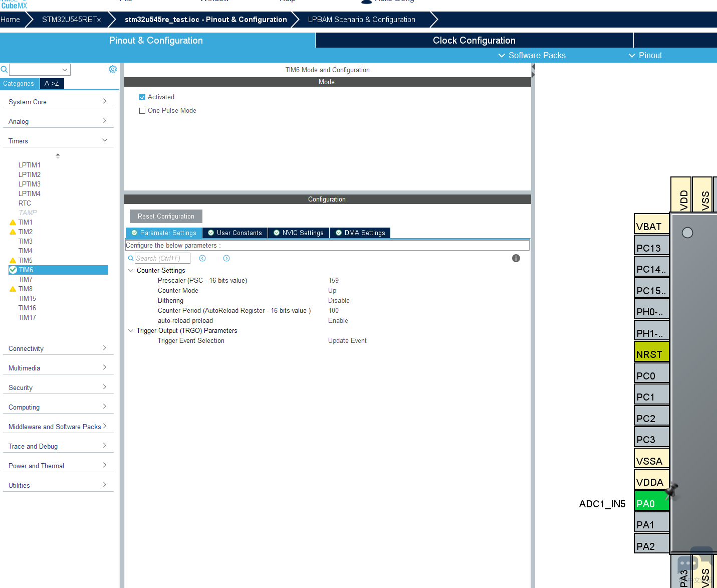Go to next search result arrow

(226, 258)
